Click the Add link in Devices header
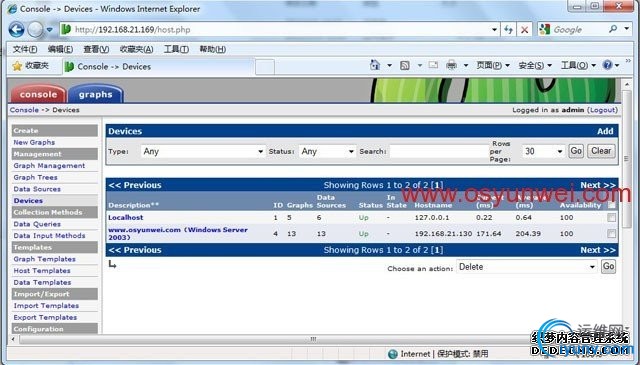Viewport: 640px width, 365px height. [x=605, y=131]
